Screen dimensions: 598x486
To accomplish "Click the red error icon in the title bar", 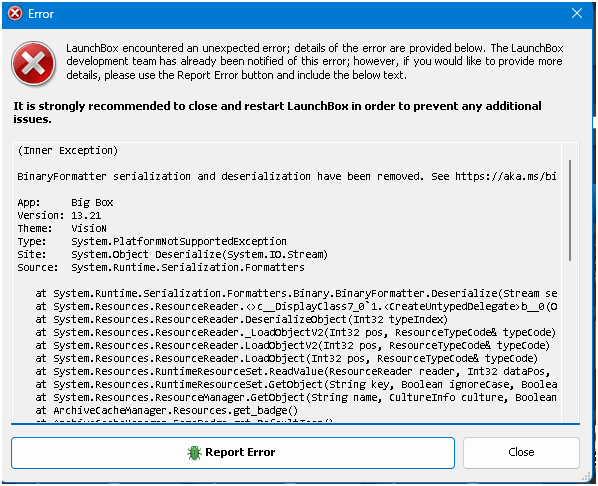I will tap(15, 14).
